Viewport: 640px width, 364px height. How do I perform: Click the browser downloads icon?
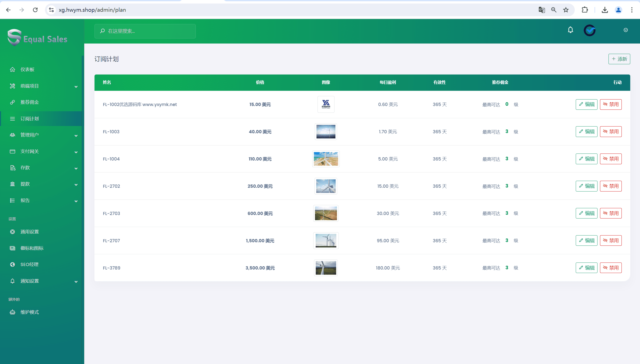604,10
